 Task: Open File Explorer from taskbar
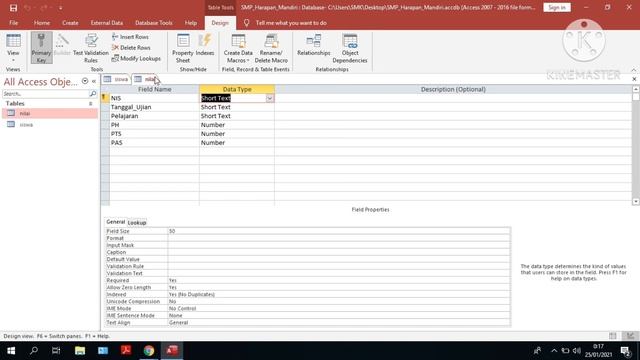click(80, 351)
